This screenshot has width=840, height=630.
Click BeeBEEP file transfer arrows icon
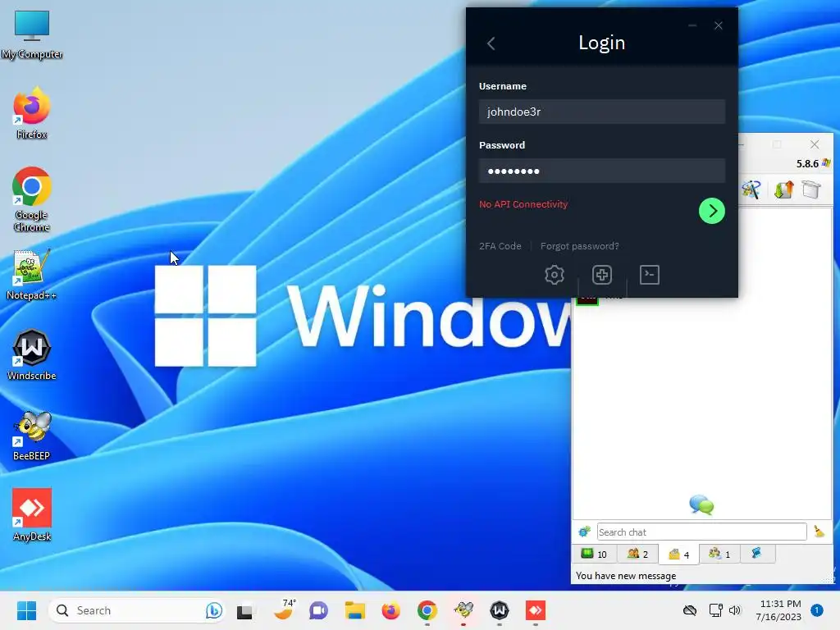coord(783,189)
